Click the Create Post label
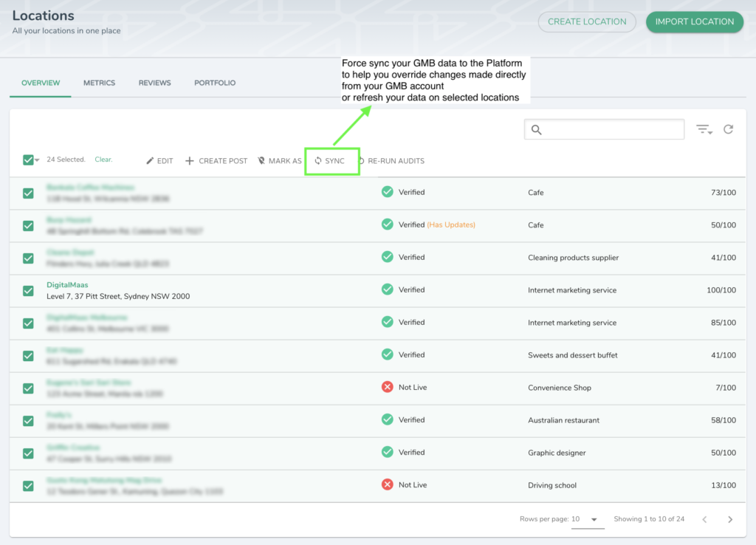 click(223, 161)
